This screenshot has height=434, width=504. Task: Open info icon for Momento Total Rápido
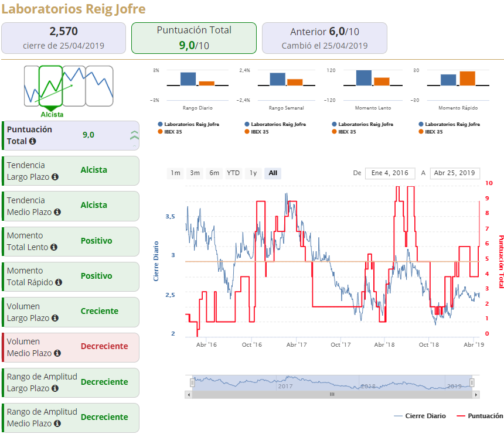[x=59, y=282]
